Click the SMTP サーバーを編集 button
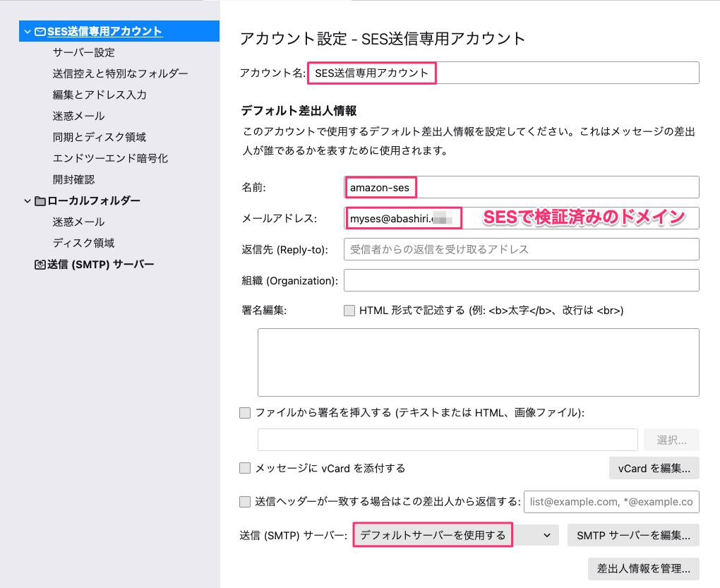This screenshot has height=588, width=720. pyautogui.click(x=633, y=535)
